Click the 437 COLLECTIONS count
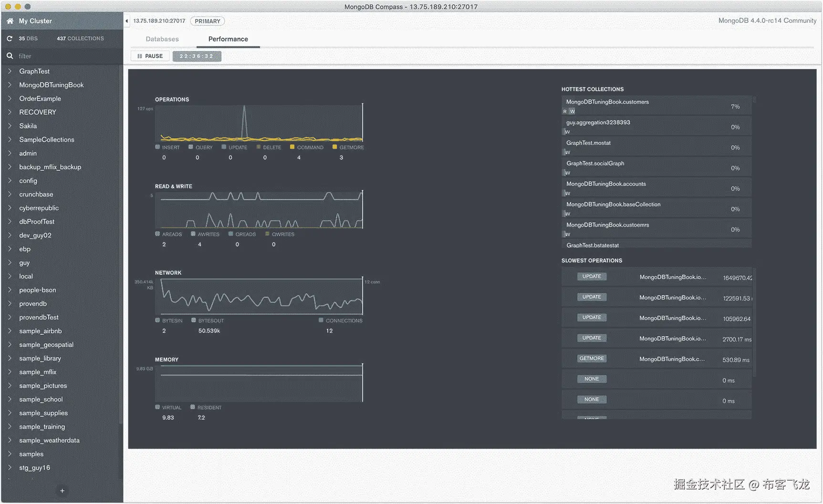 pos(80,39)
